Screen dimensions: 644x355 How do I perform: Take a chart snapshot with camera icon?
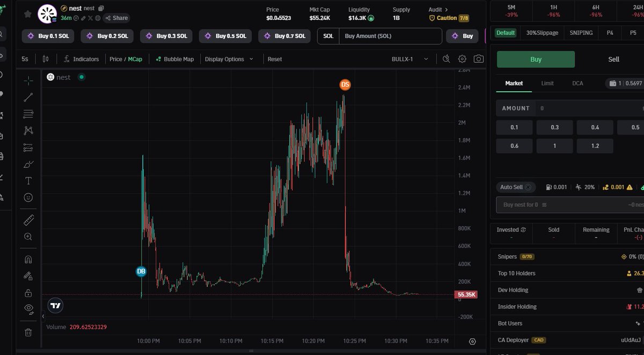click(x=478, y=59)
